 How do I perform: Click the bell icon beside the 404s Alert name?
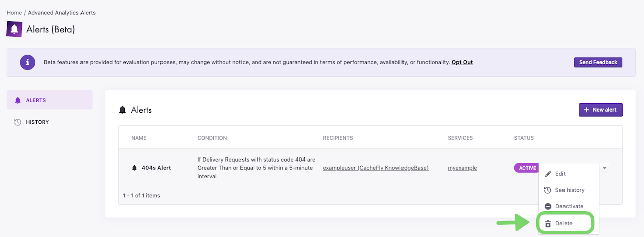point(134,168)
